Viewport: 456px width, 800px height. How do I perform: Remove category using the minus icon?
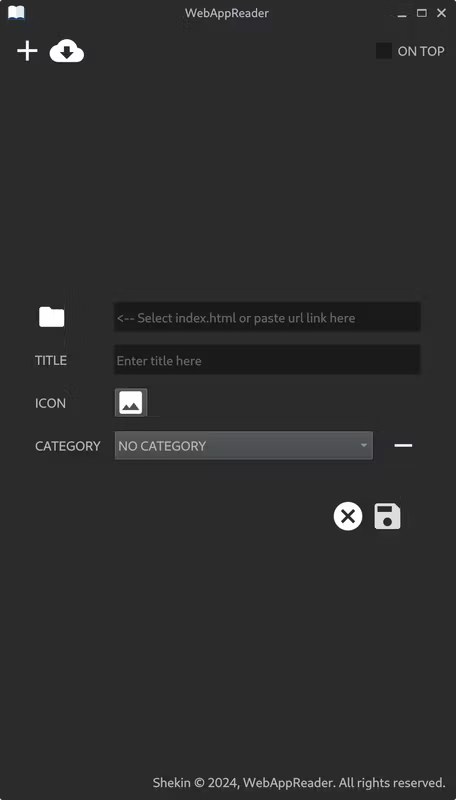point(403,445)
